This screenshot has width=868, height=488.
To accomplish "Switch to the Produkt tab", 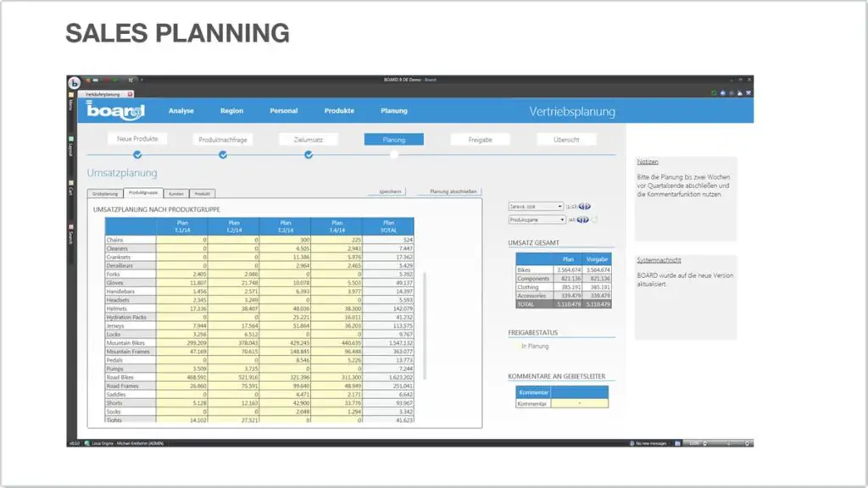I will [202, 194].
